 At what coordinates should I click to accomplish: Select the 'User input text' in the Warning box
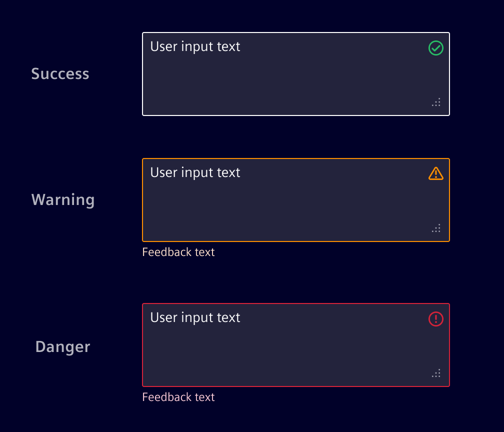tap(195, 172)
